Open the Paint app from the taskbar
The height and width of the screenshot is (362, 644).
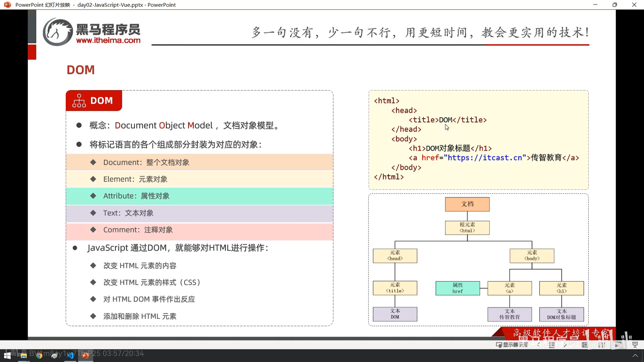54,355
